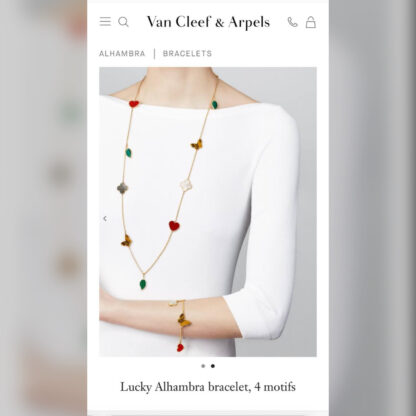Screen dimensions: 416x416
Task: Click the grey clover motif on necklace
Action: 122,188
